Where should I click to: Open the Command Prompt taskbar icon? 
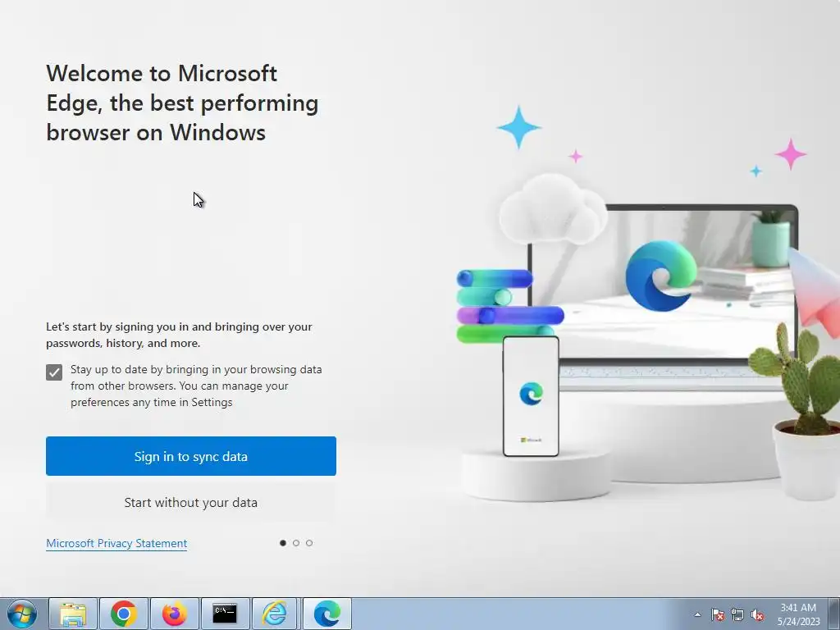(225, 614)
